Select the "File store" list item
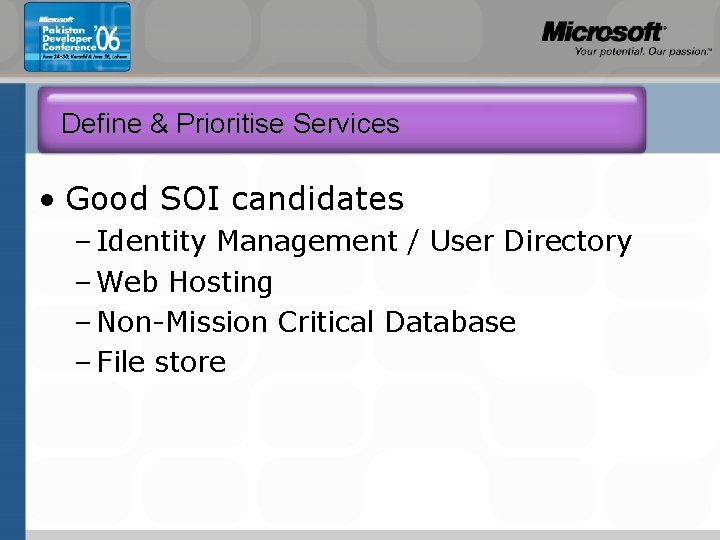This screenshot has height=540, width=720. pyautogui.click(x=162, y=362)
